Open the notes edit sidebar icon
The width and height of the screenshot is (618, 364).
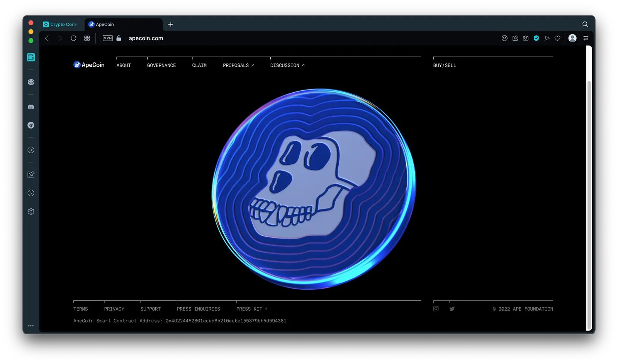(31, 174)
